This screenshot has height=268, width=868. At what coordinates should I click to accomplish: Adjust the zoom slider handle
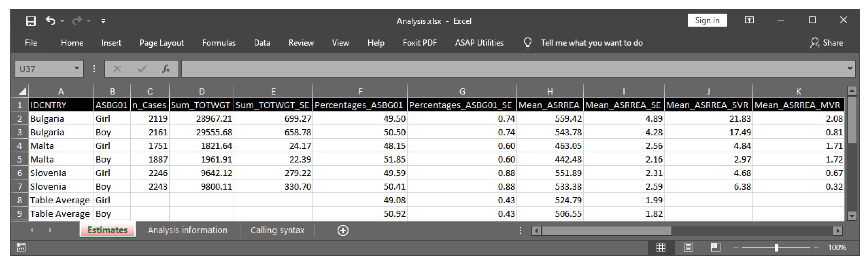776,248
